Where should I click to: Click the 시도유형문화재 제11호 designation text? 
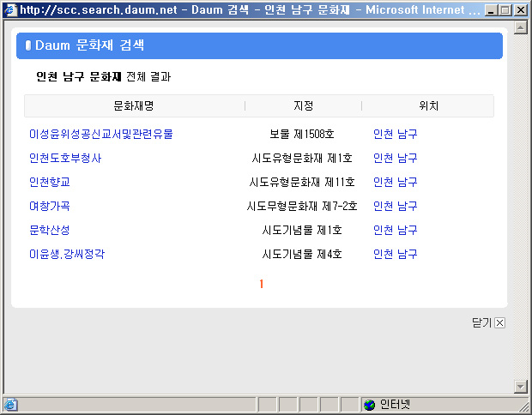click(302, 182)
